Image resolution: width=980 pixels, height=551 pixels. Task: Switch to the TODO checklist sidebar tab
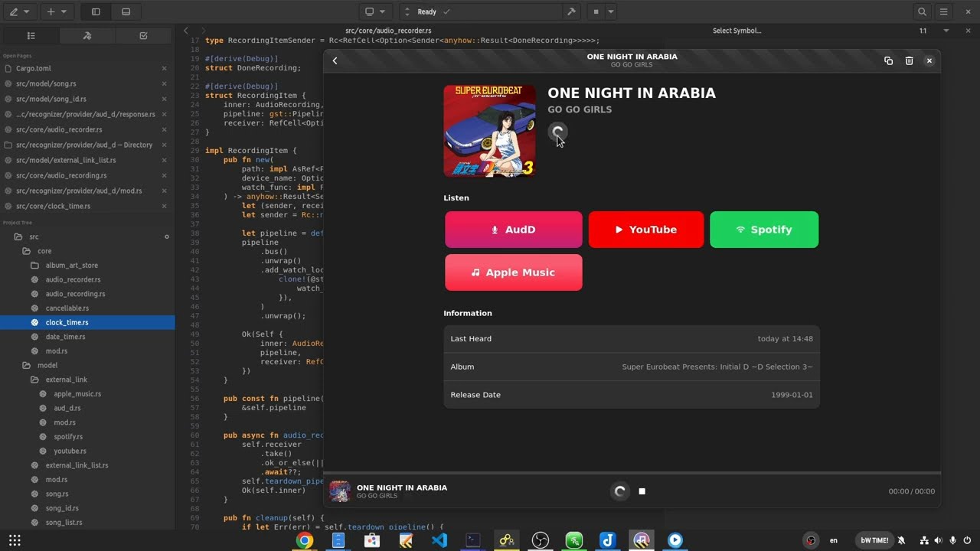point(143,35)
